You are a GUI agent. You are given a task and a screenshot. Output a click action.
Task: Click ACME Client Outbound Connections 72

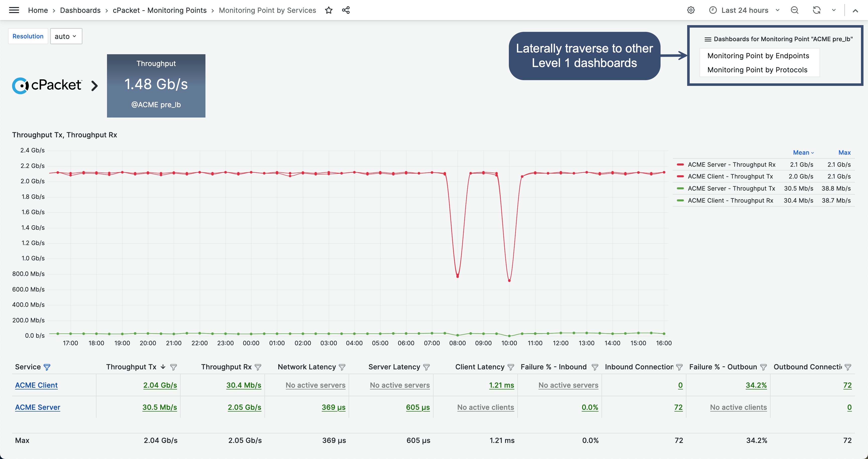[x=847, y=385]
